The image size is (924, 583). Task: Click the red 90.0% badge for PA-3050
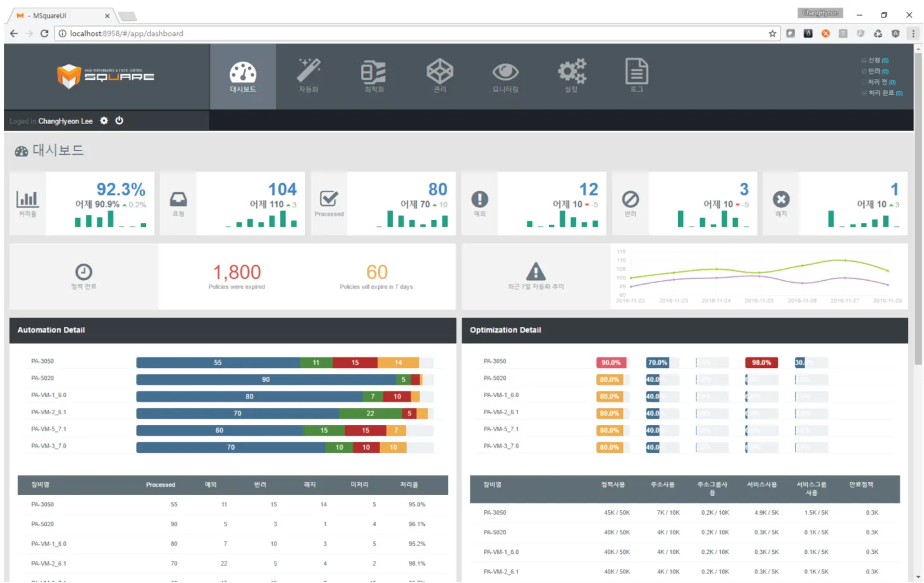tap(611, 363)
